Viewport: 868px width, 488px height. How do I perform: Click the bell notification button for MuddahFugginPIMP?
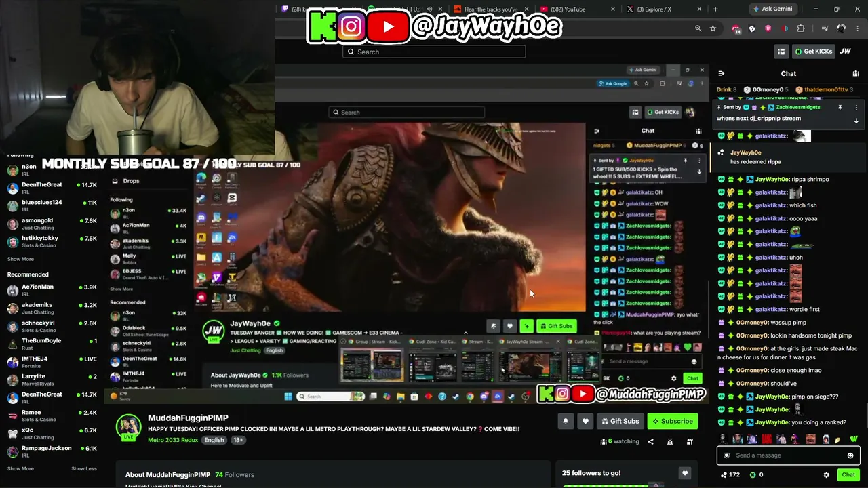(566, 421)
